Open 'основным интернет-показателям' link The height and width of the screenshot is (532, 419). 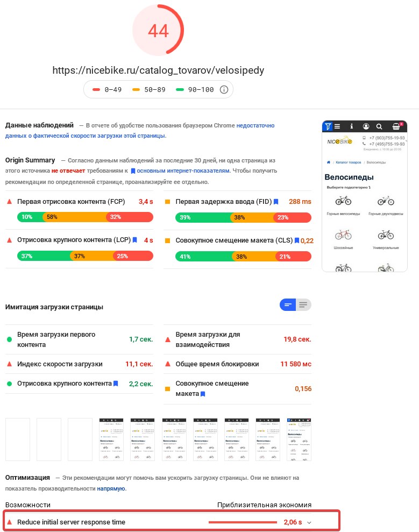(x=183, y=171)
